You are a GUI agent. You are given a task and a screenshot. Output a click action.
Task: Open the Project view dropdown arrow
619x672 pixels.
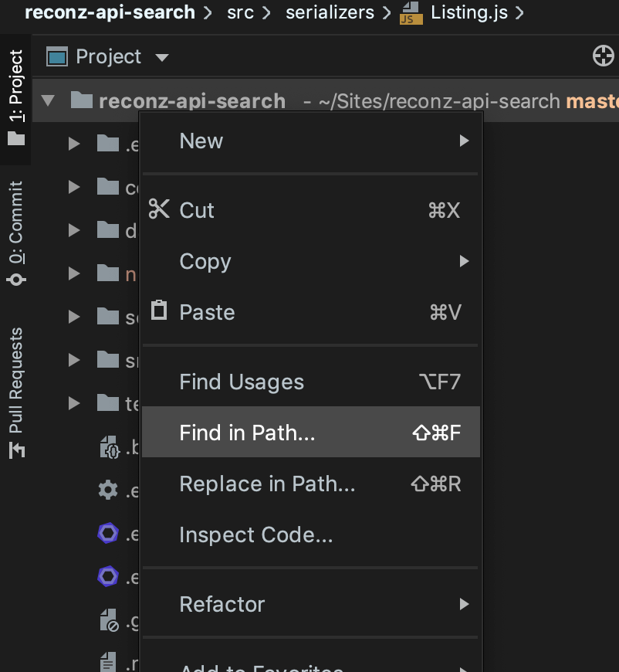tap(161, 57)
